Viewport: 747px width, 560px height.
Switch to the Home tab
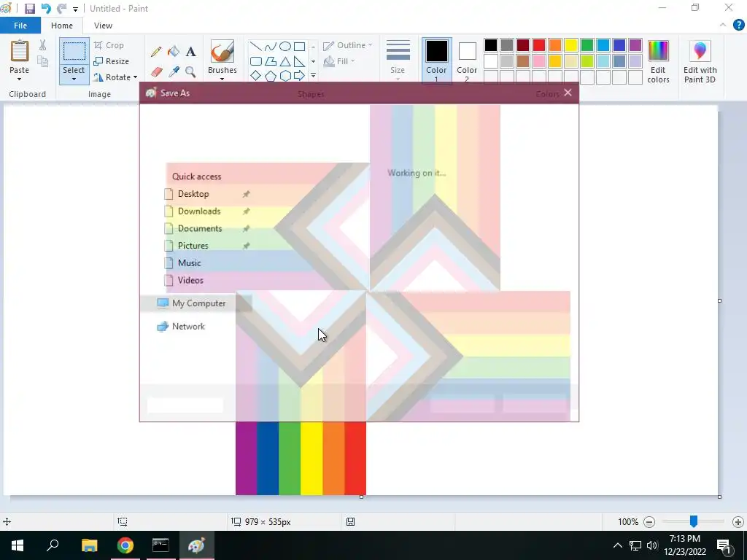pos(62,26)
